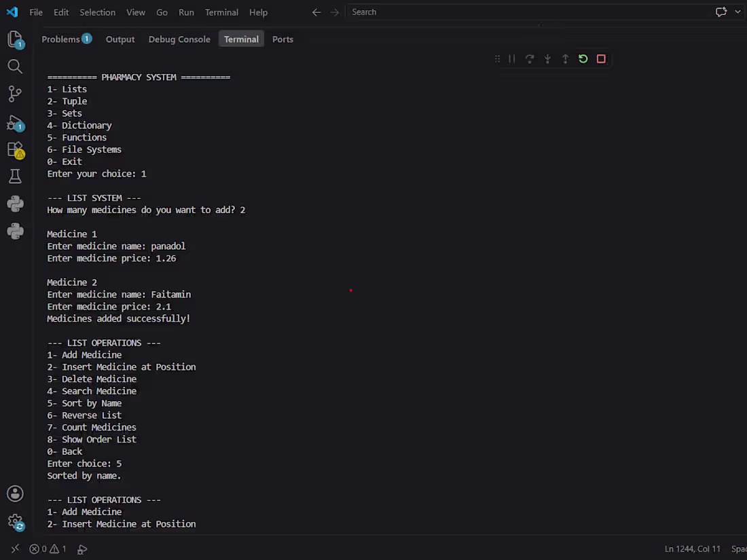Click the Search command center field

coord(528,12)
